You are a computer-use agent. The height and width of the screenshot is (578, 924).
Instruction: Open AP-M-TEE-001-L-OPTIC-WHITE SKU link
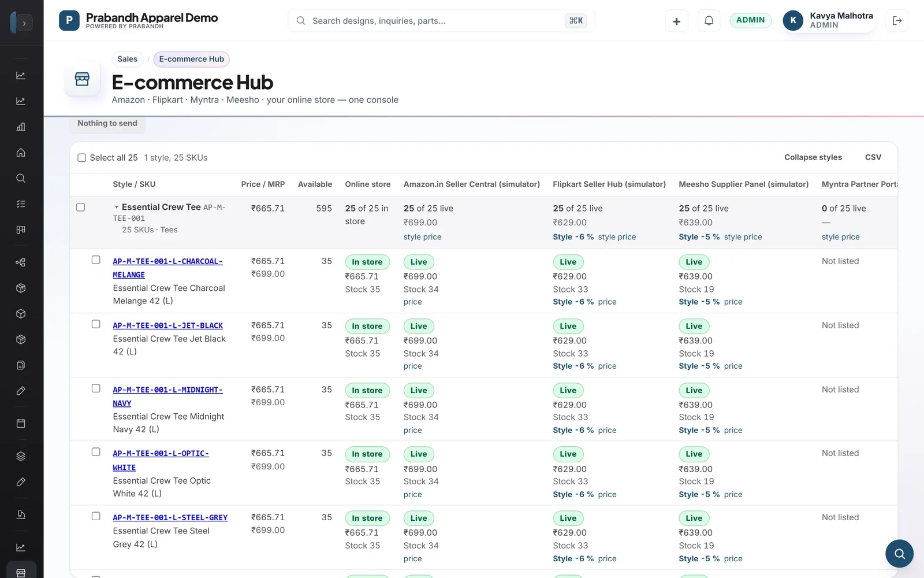161,461
